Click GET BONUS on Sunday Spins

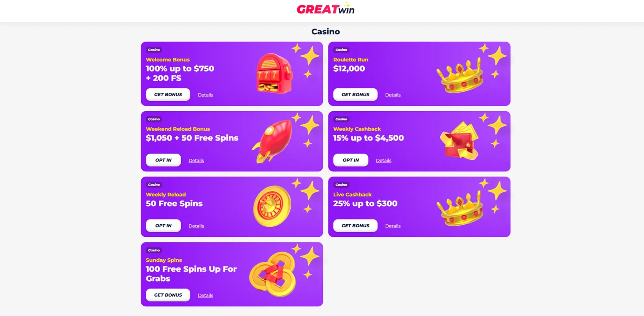168,295
